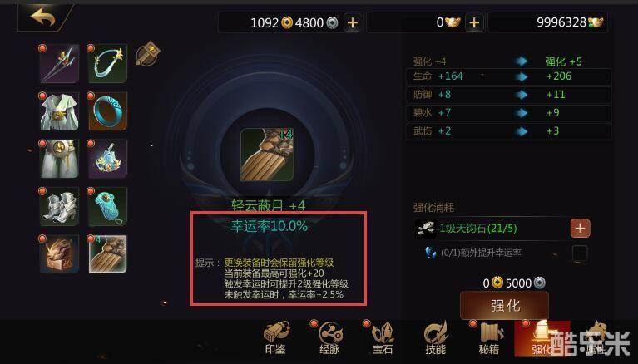638x364 pixels.
Task: Open the hammer icon beside equipment grid
Action: point(147,53)
